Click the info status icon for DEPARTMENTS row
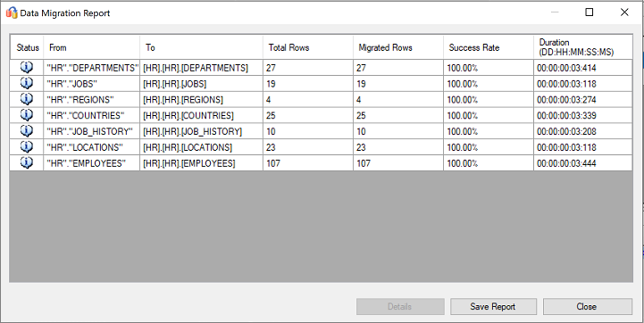The image size is (644, 323). click(x=27, y=67)
